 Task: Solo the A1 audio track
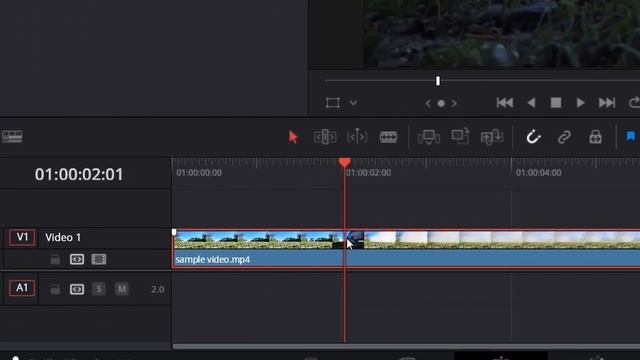pyautogui.click(x=99, y=289)
